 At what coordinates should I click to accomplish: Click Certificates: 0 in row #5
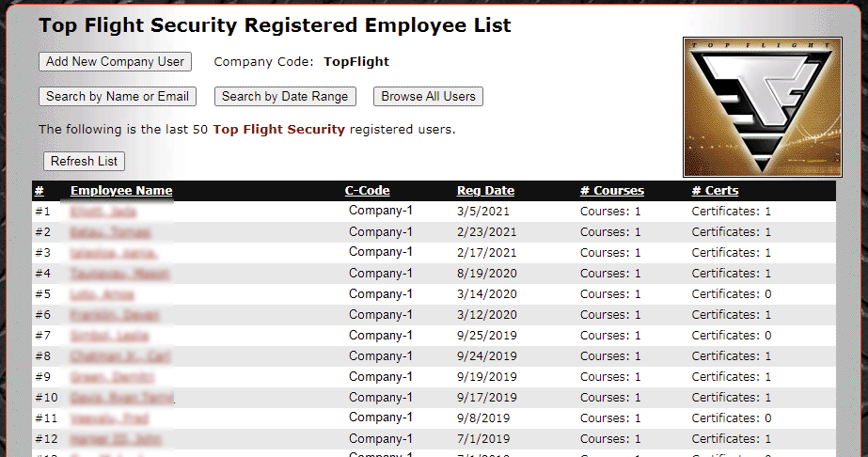732,294
